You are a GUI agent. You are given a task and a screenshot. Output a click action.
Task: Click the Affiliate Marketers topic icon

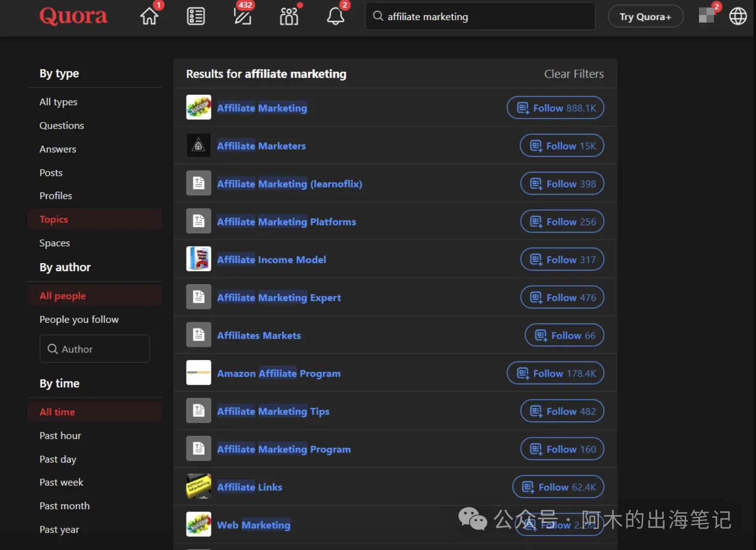click(x=199, y=145)
